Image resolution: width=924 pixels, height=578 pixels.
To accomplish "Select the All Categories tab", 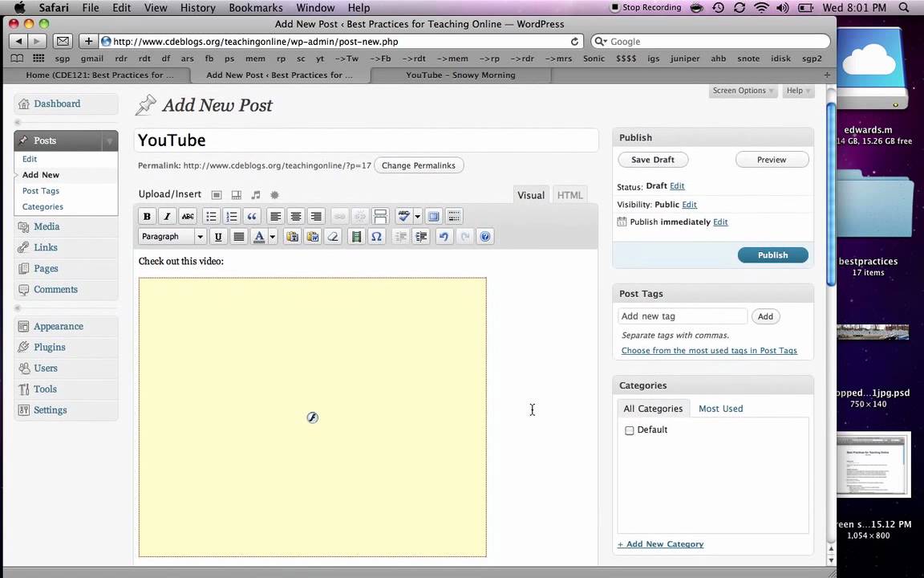I will point(653,408).
